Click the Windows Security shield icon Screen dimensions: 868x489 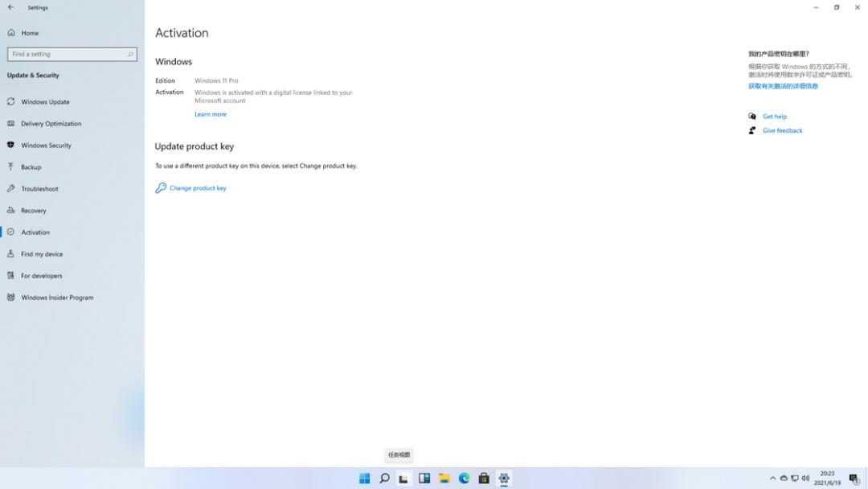tap(10, 145)
